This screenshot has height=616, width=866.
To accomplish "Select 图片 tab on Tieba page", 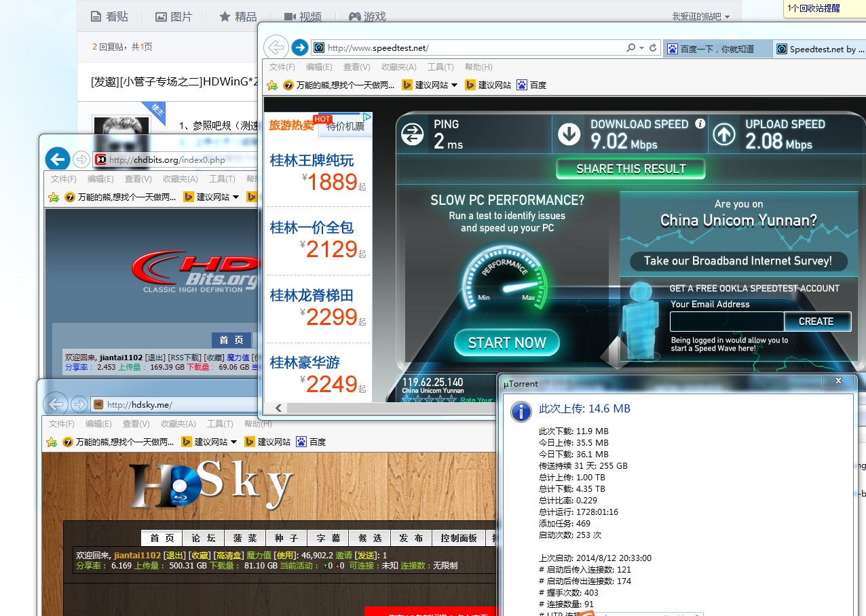I will point(174,16).
